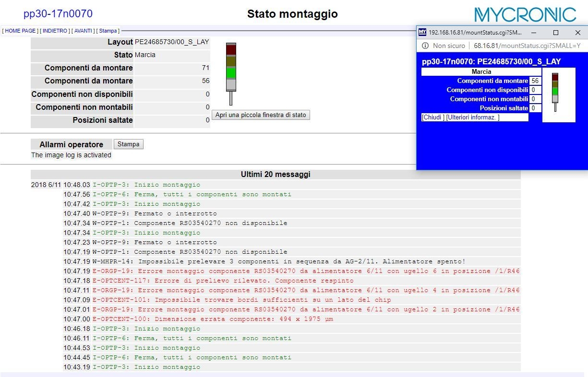Click Componenti da montare value 56 in popup

pos(535,81)
